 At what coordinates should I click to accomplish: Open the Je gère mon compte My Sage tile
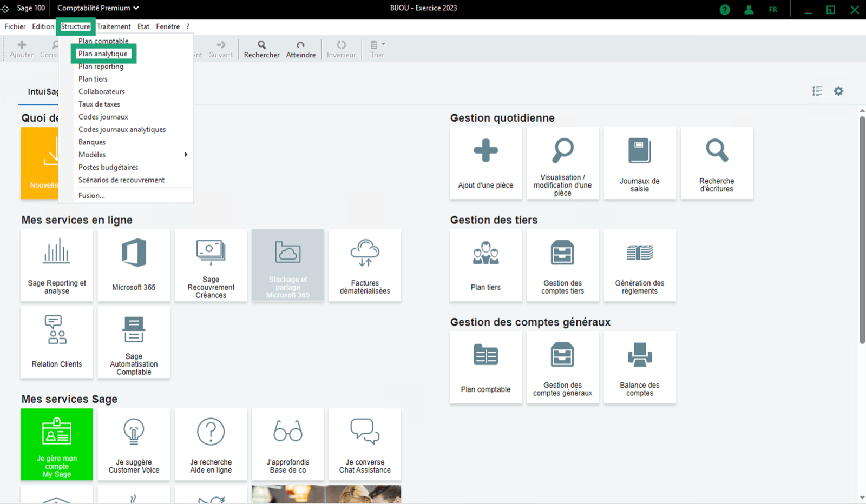click(x=57, y=445)
